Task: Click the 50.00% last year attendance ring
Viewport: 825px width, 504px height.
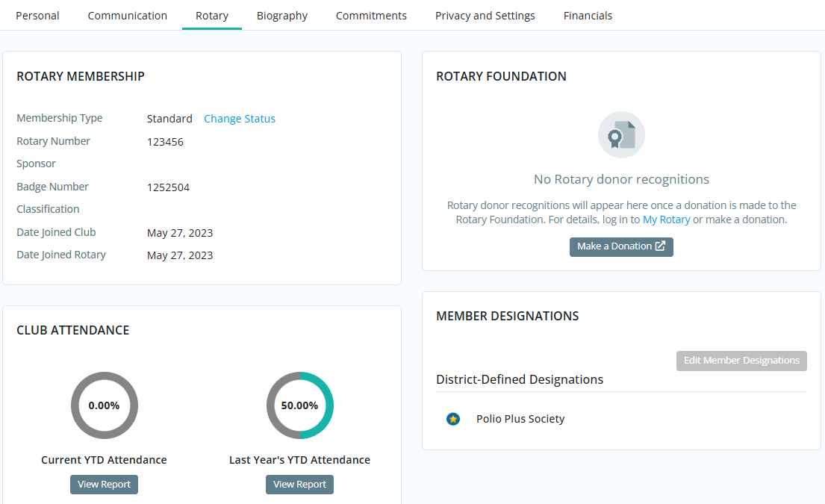Action: pos(300,405)
